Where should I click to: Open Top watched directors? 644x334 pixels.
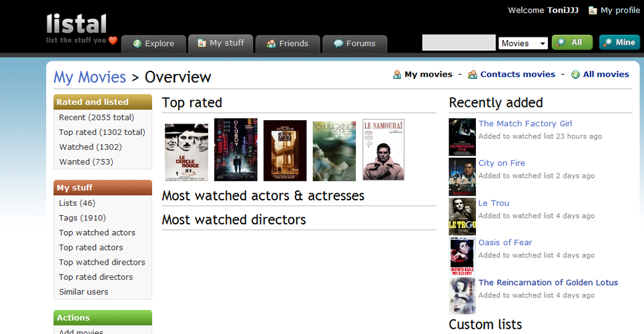(102, 262)
